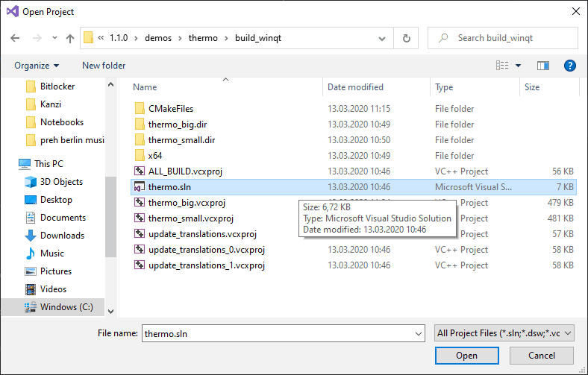This screenshot has width=588, height=375.
Task: Expand the view options dropdown arrow
Action: coord(519,66)
